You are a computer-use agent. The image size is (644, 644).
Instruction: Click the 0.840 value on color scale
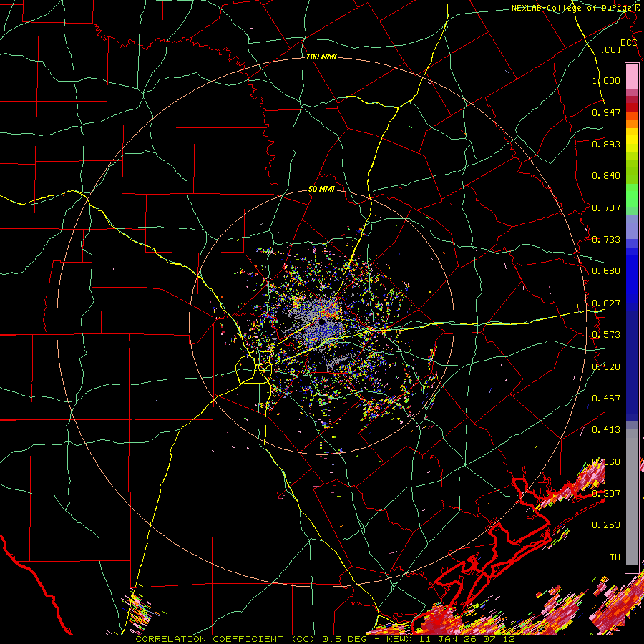click(x=606, y=176)
